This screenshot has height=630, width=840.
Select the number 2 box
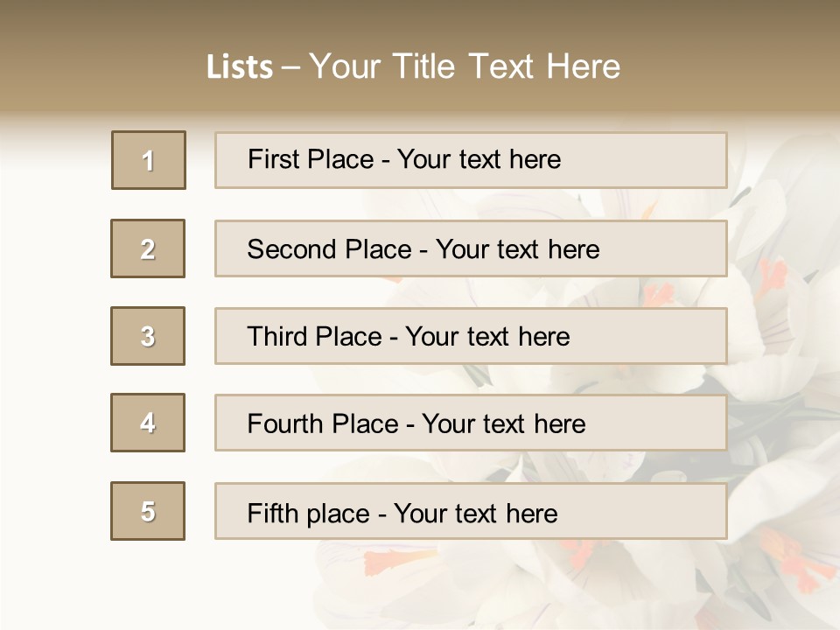tap(148, 248)
